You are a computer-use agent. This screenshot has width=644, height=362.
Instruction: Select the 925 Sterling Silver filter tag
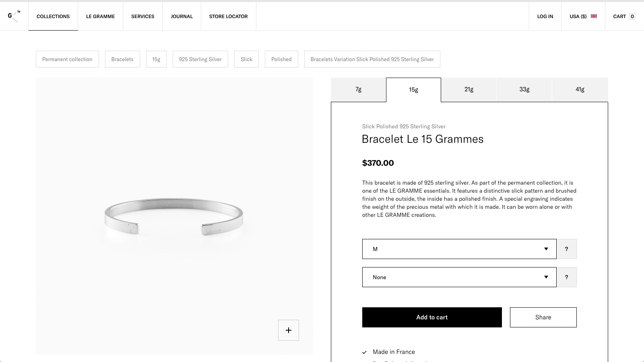pos(200,59)
